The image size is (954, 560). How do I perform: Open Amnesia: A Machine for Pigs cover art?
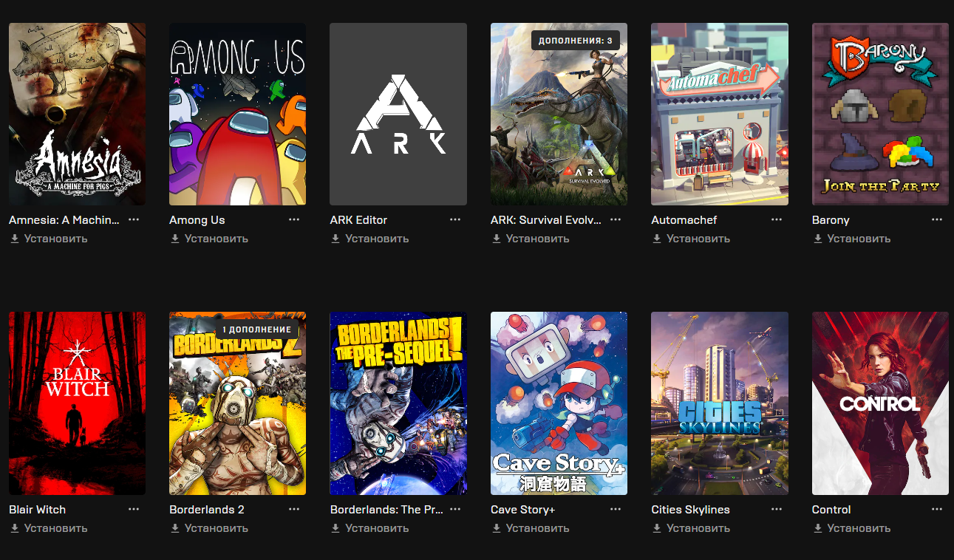coord(77,114)
